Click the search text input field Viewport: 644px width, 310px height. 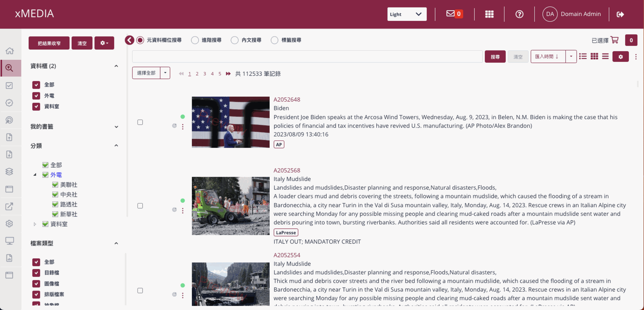307,57
